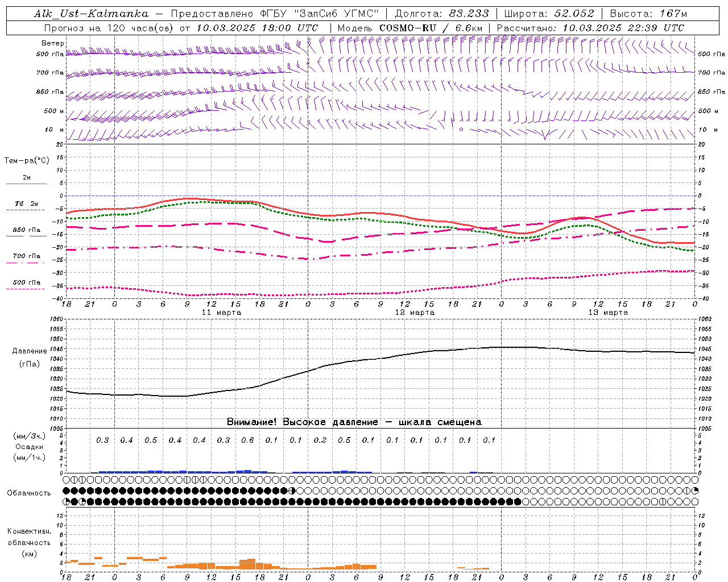Click the Конвективн. label of the convective cloud panel

(29, 531)
